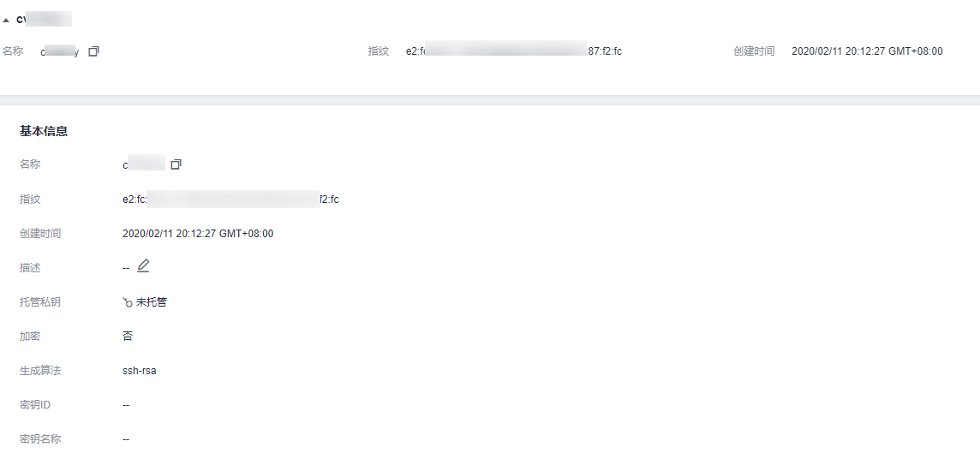Copy the name under 基本信息
This screenshot has height=459, width=980.
[176, 164]
